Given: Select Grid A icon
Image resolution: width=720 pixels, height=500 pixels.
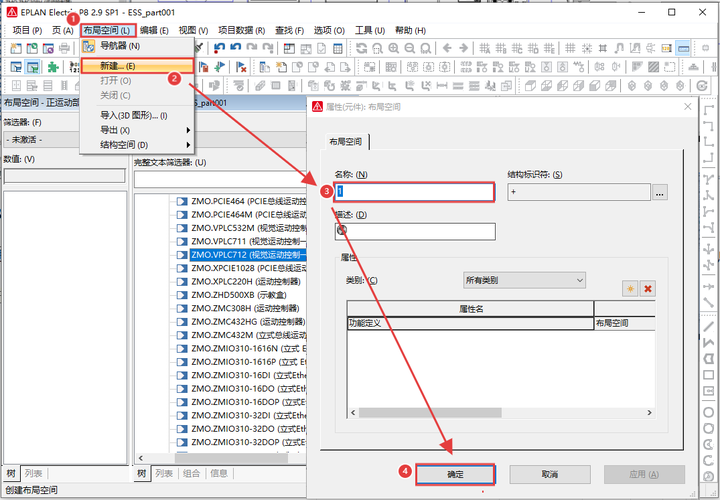Looking at the screenshot, I should coord(484,48).
